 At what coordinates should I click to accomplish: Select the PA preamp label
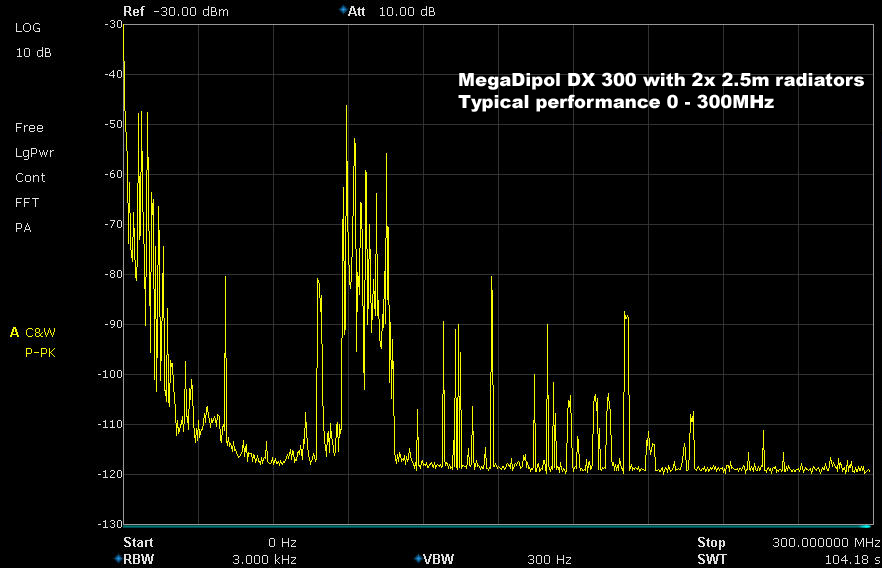(x=23, y=228)
